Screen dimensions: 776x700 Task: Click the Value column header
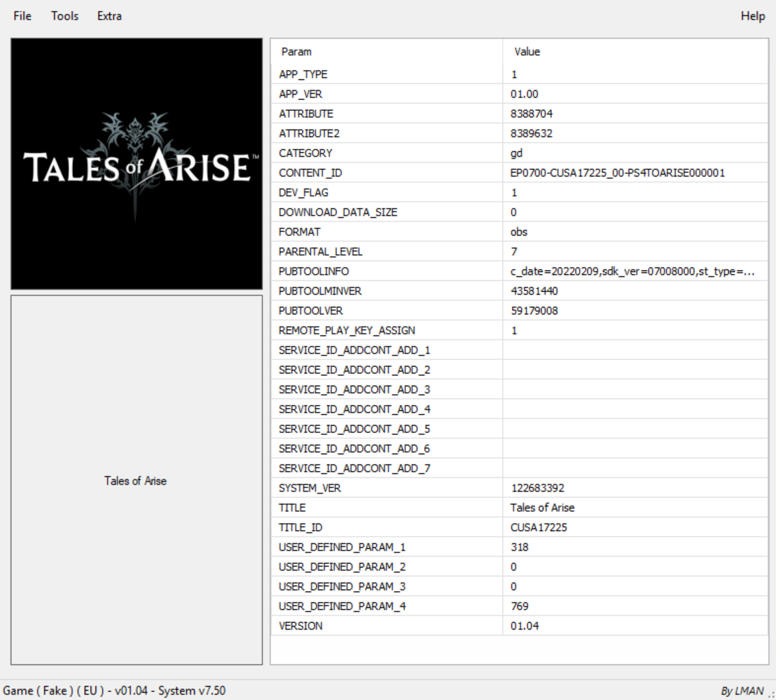pos(526,51)
